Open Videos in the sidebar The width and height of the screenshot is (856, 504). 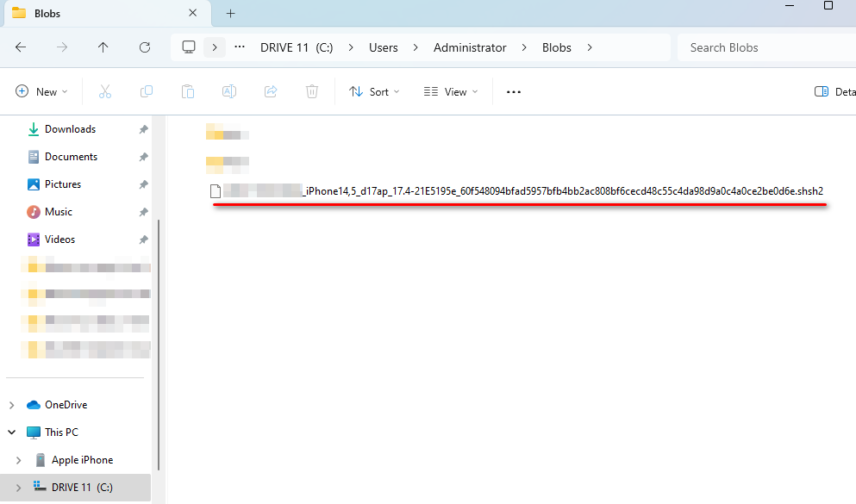[x=59, y=240]
